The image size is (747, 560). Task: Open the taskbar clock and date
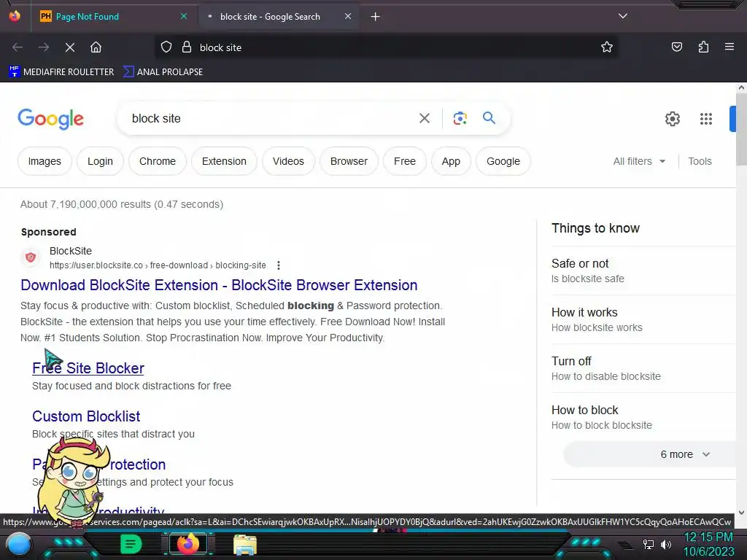coord(708,544)
